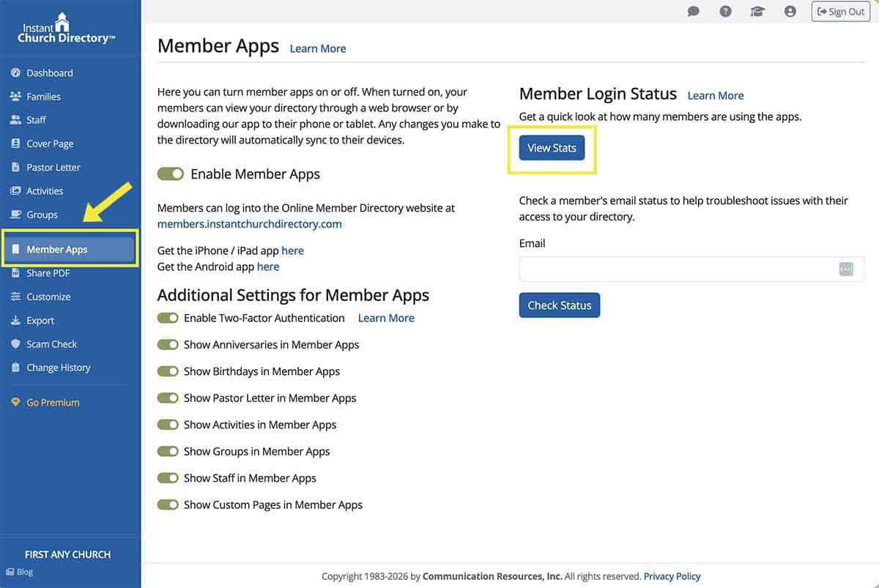
Task: Click the View Stats button
Action: coord(552,148)
